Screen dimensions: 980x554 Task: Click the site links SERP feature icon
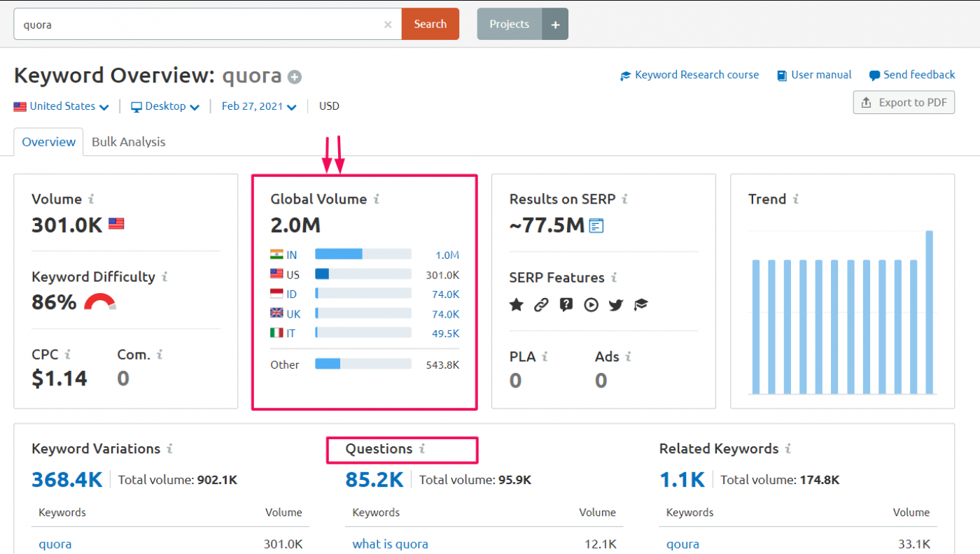coord(541,304)
